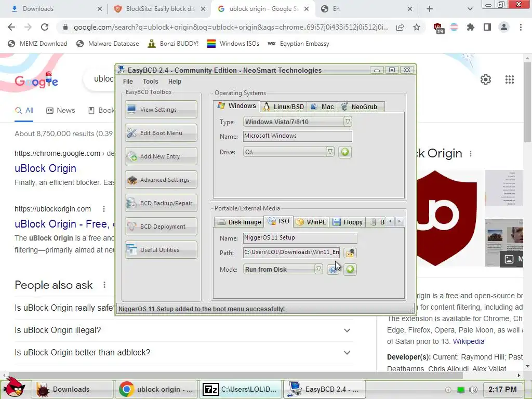The height and width of the screenshot is (399, 532).
Task: Reload the Google search page
Action: tap(45, 27)
